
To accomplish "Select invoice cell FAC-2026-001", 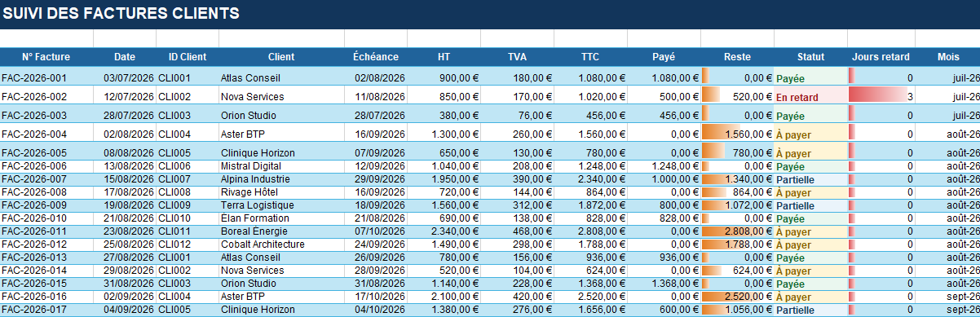I will pos(46,76).
